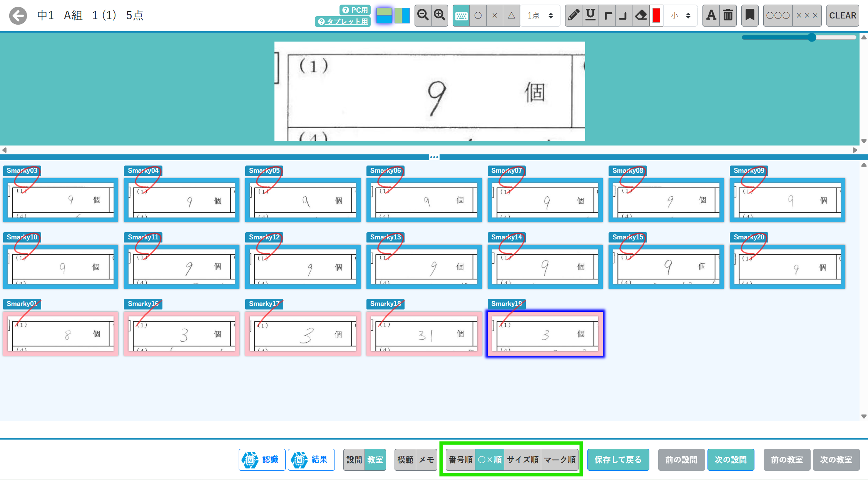Zoom out with the magnifier minus icon
Viewport: 868px width, 480px height.
[423, 15]
